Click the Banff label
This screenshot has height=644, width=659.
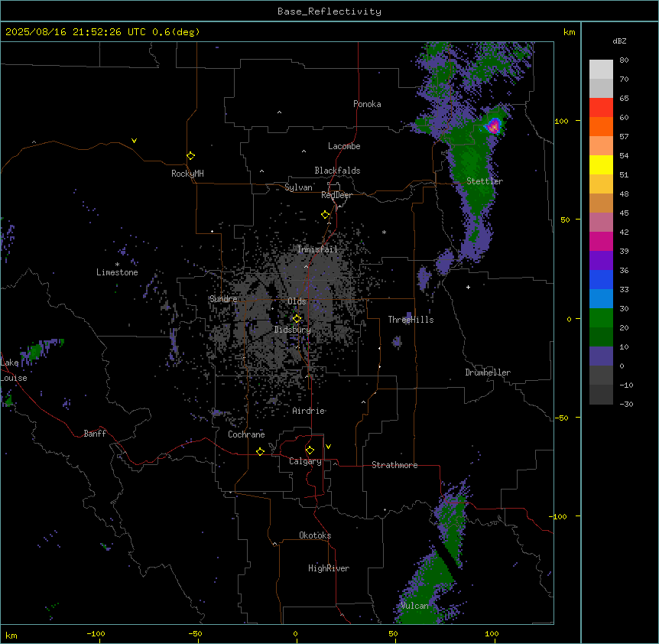click(x=95, y=434)
